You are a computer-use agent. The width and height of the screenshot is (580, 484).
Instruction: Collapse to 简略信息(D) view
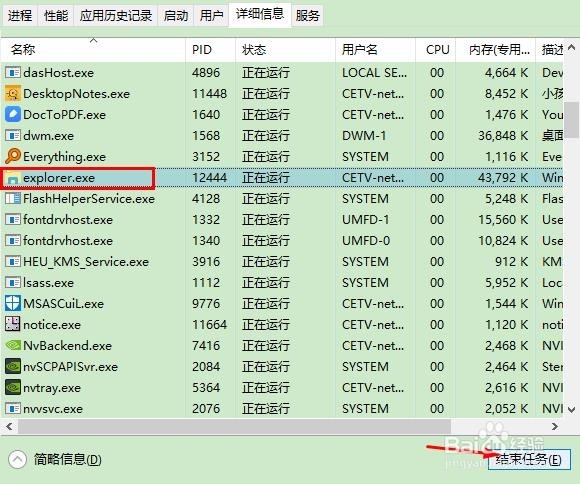[55, 460]
